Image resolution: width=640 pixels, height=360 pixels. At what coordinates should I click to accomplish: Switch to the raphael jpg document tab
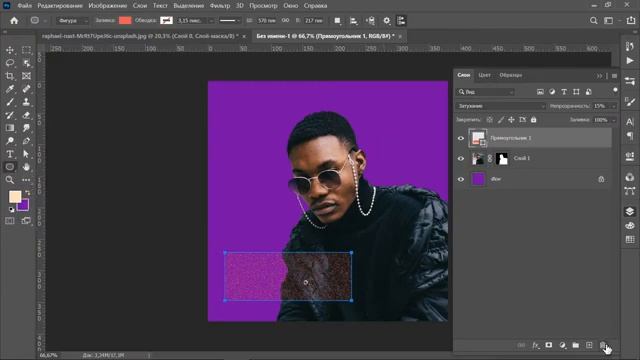[140, 36]
